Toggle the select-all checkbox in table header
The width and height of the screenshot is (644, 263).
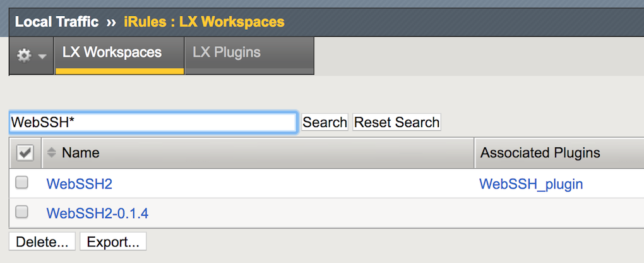tap(24, 153)
